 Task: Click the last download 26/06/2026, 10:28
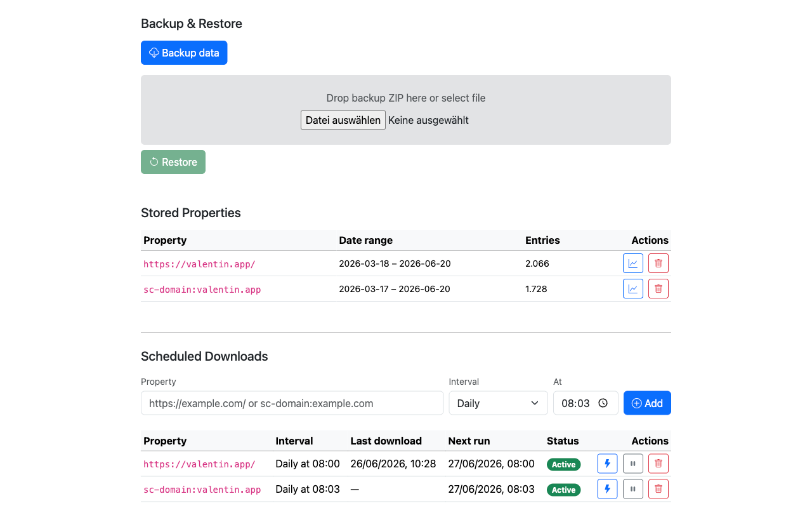click(393, 464)
